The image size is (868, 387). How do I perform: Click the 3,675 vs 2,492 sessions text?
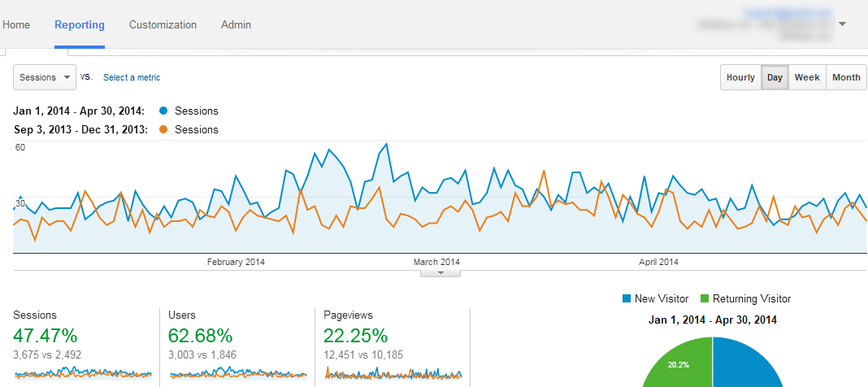47,355
